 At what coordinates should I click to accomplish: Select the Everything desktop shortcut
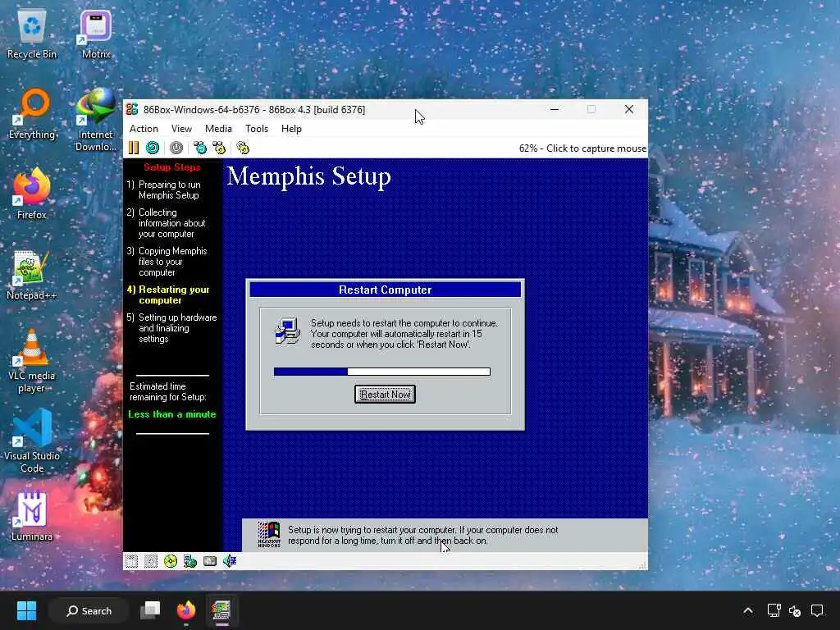point(32,114)
